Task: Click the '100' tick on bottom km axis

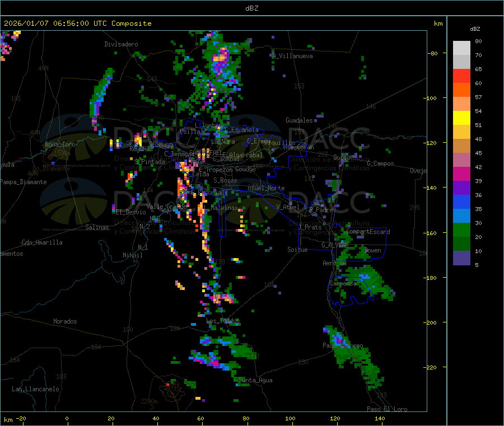Action: [x=290, y=418]
